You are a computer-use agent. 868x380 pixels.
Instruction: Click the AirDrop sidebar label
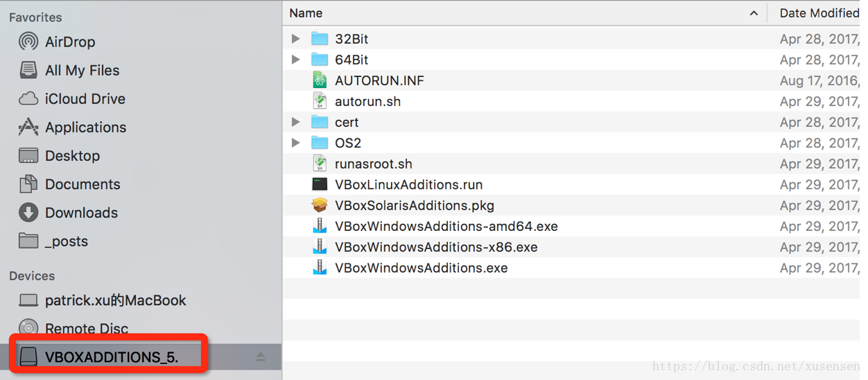click(70, 42)
